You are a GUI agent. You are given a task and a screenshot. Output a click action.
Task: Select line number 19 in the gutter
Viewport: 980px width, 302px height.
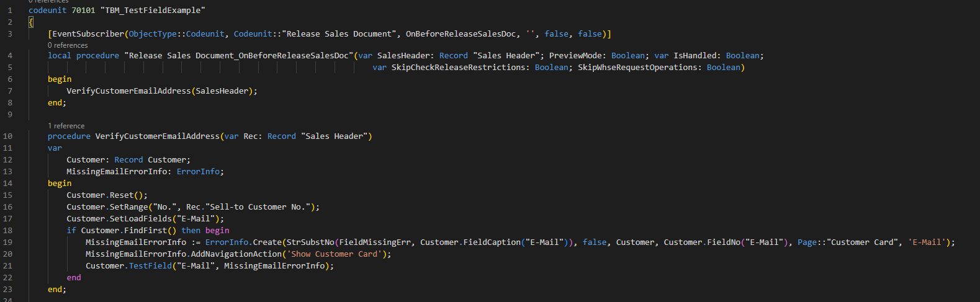[7, 242]
